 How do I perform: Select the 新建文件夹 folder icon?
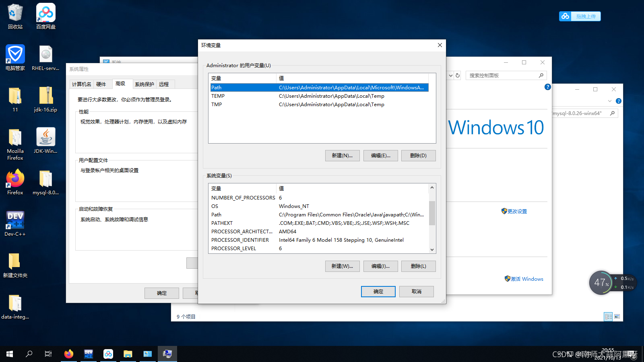[15, 265]
